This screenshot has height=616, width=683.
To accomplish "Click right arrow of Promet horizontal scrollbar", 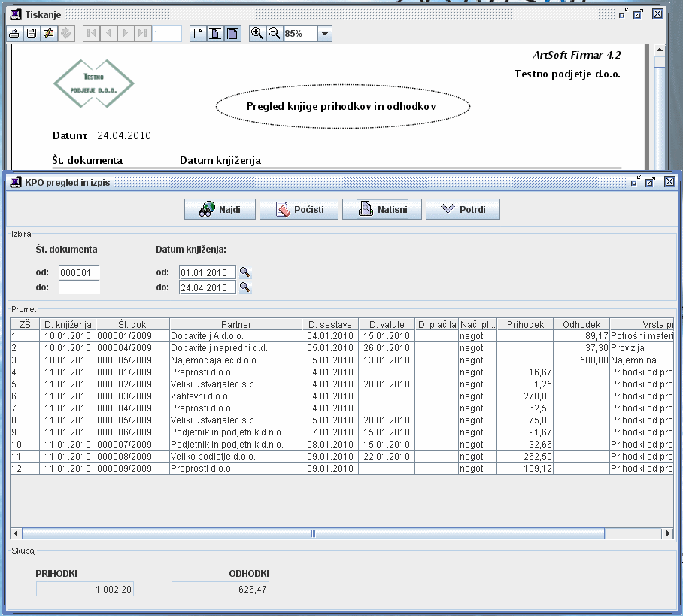I will [668, 533].
